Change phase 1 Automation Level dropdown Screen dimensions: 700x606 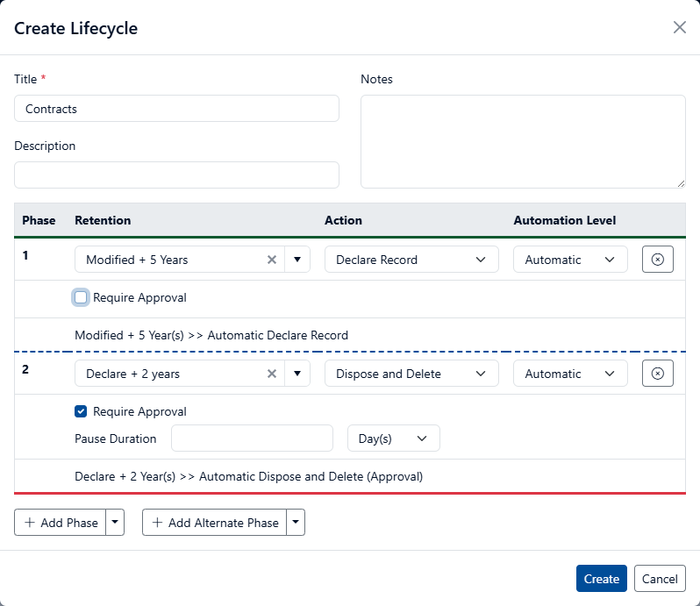570,260
